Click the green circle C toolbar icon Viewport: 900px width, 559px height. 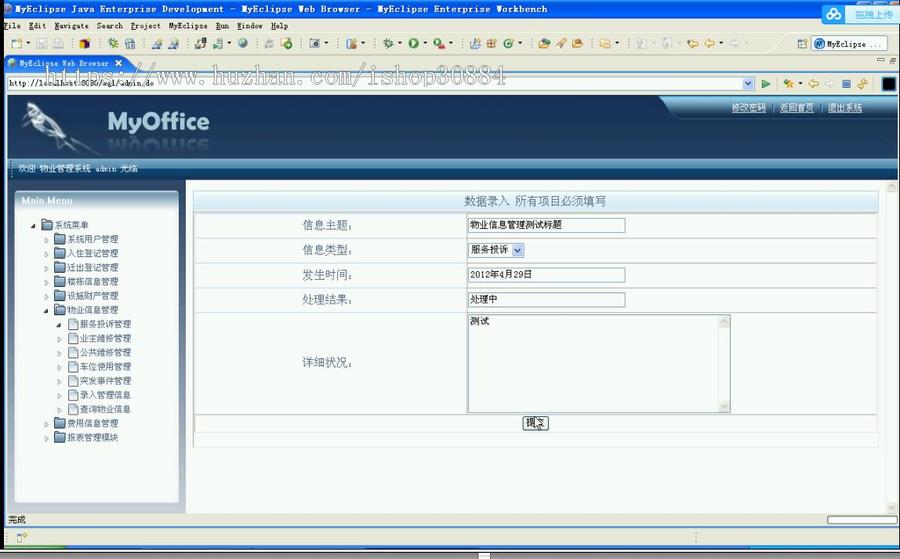coord(508,44)
